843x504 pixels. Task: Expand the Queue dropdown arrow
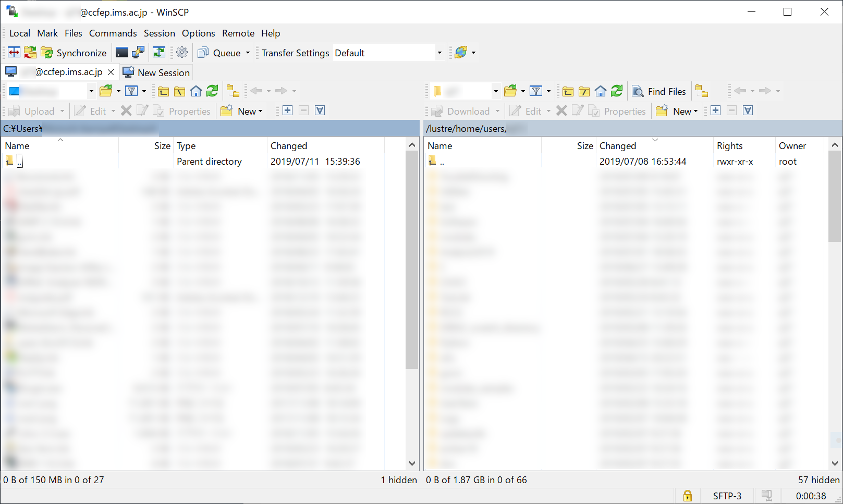click(x=248, y=53)
